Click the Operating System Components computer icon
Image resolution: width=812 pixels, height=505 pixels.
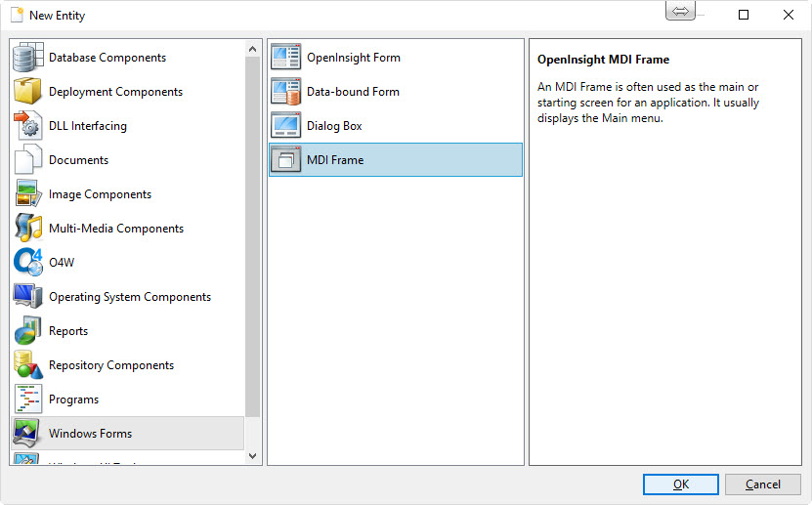coord(28,297)
